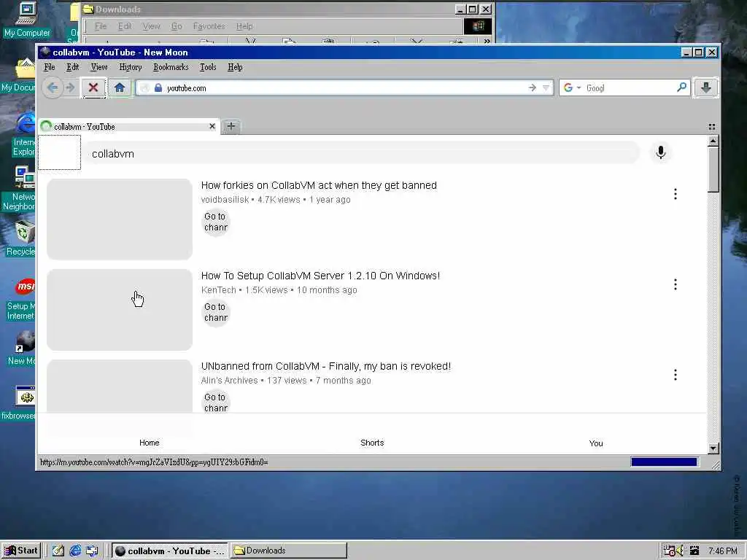Click the page scrollbar down arrow

tap(713, 448)
